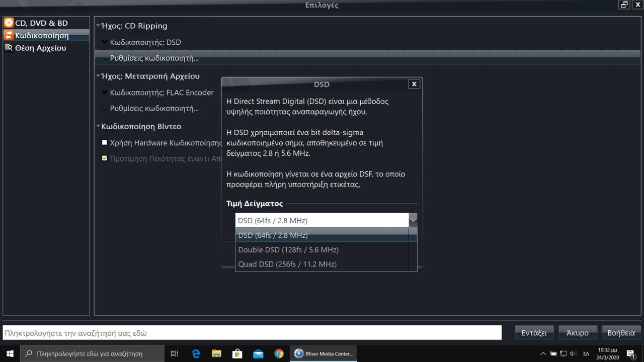Click the options search input field
The height and width of the screenshot is (362, 644).
click(x=252, y=333)
